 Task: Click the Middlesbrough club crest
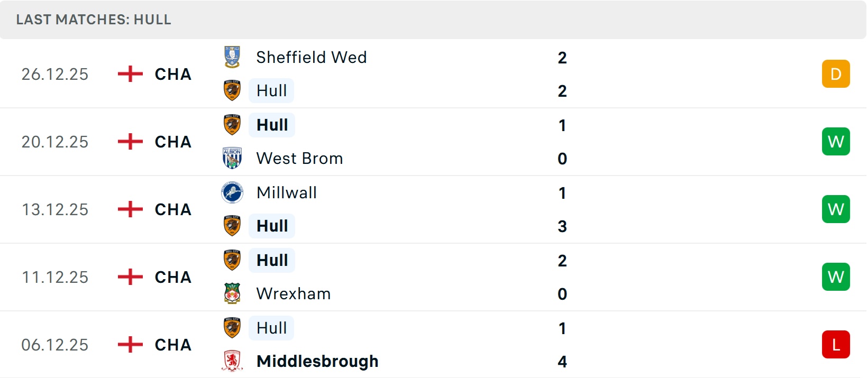tap(232, 361)
